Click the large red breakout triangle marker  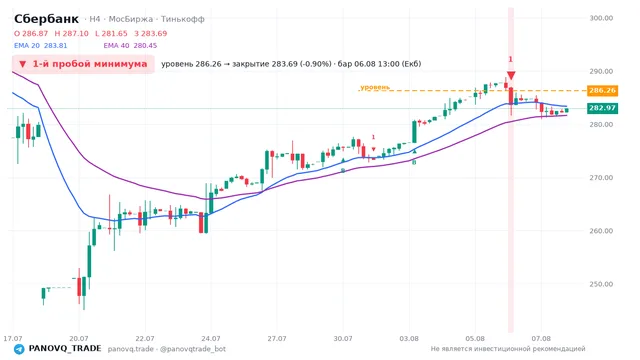pyautogui.click(x=511, y=76)
